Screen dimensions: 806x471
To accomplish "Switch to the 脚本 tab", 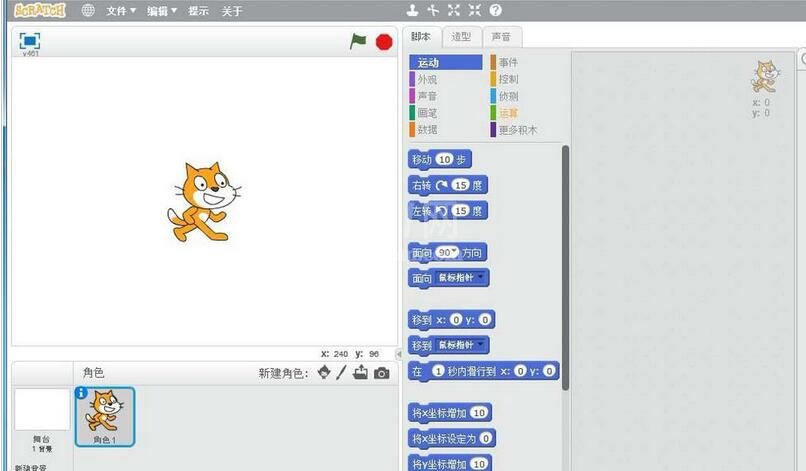I will click(x=422, y=37).
